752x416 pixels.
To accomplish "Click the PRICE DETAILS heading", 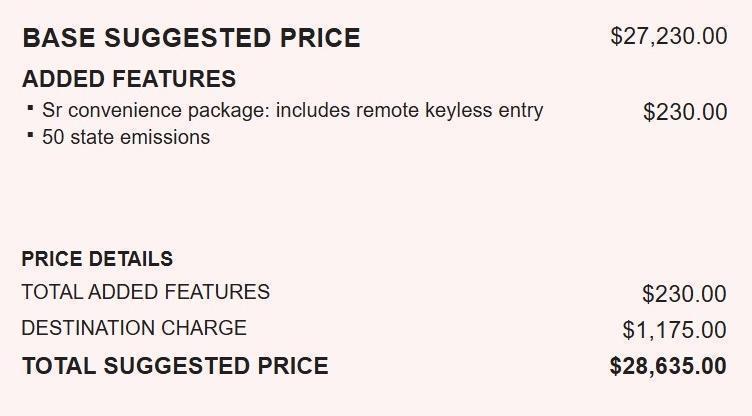I will pos(97,259).
